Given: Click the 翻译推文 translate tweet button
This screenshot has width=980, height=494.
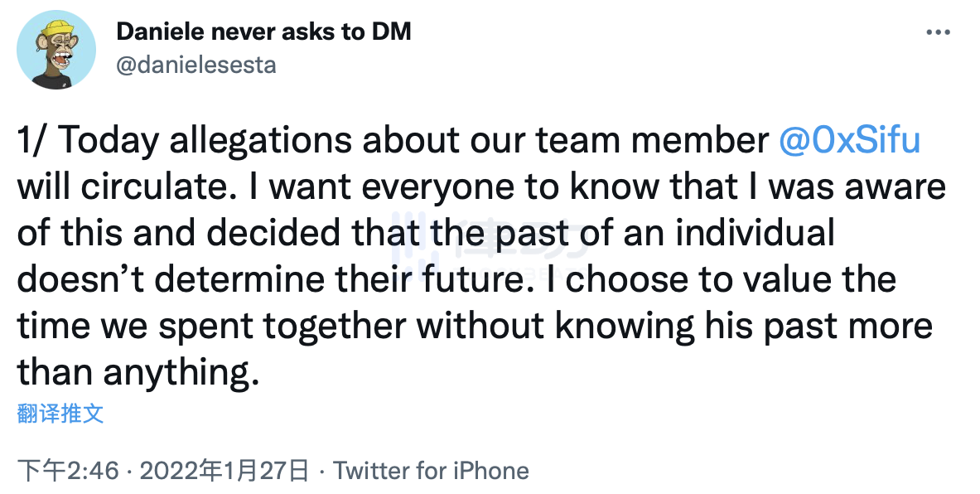Looking at the screenshot, I should tap(60, 413).
